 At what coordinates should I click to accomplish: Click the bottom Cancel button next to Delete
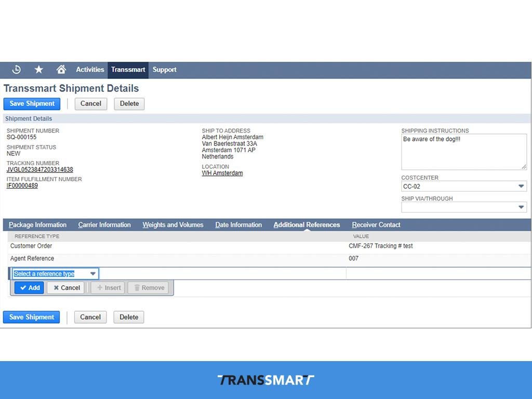pos(90,317)
